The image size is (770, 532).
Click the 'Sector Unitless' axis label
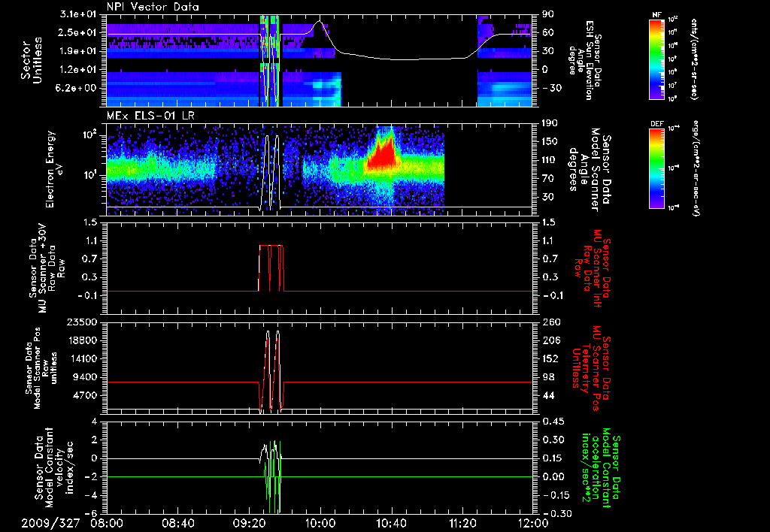pos(32,60)
